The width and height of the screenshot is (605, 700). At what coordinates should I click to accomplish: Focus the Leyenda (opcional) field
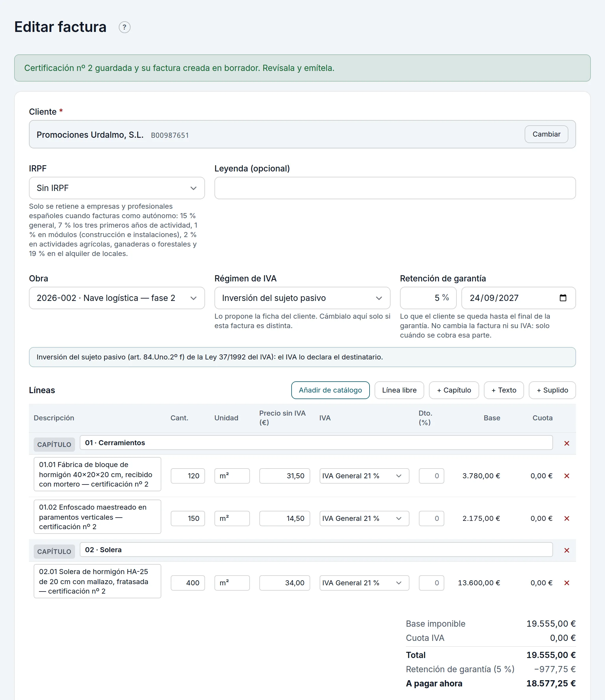(395, 188)
